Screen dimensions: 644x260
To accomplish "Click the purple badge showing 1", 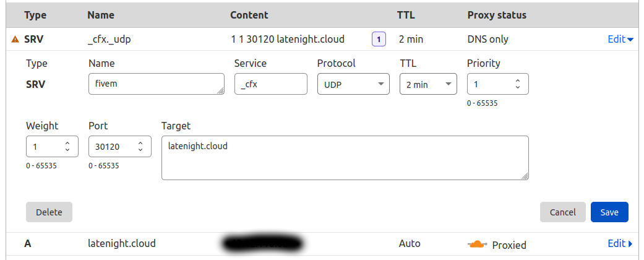I will (379, 40).
